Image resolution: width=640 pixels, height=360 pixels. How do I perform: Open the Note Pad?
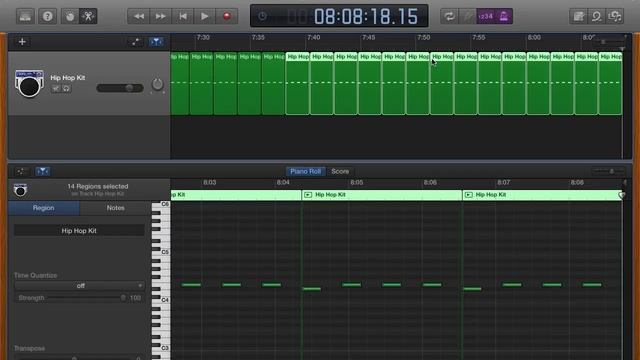578,16
